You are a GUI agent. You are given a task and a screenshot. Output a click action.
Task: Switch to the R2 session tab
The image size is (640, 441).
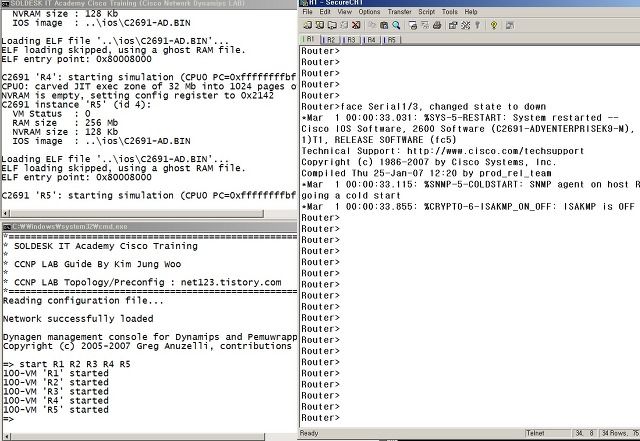(x=329, y=40)
